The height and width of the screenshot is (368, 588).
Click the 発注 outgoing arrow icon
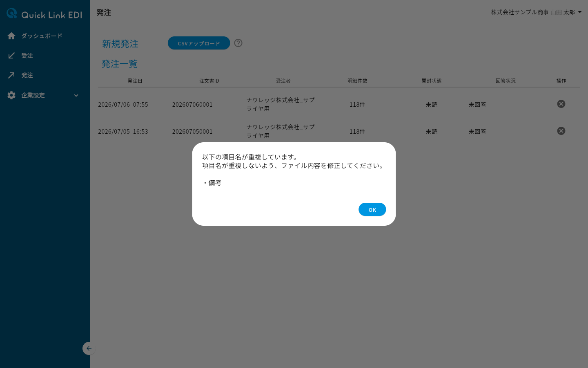[x=11, y=75]
